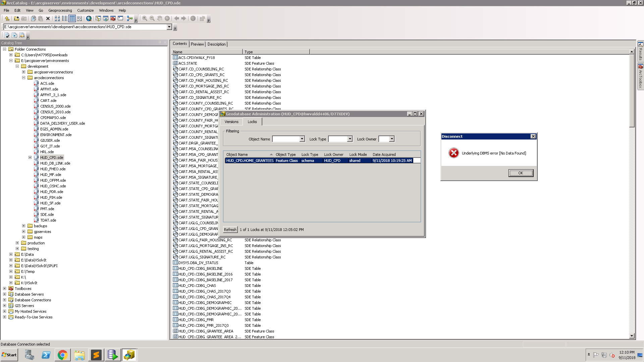The height and width of the screenshot is (362, 644).
Task: Click the Validate Metadata icon
Action: pos(7,35)
